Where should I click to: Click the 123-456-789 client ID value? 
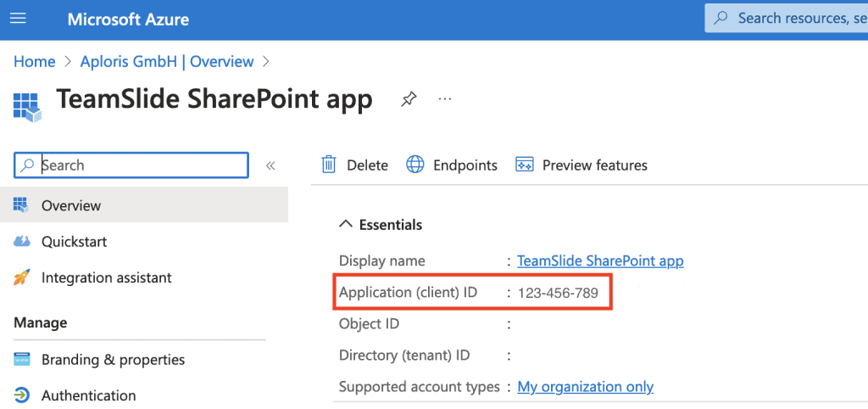pyautogui.click(x=558, y=293)
